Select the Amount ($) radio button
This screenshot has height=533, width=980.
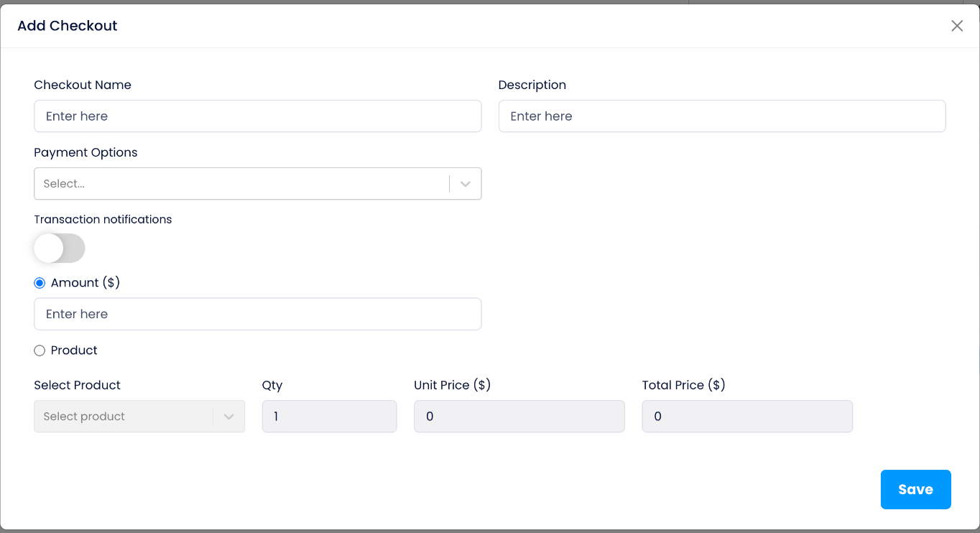[40, 283]
